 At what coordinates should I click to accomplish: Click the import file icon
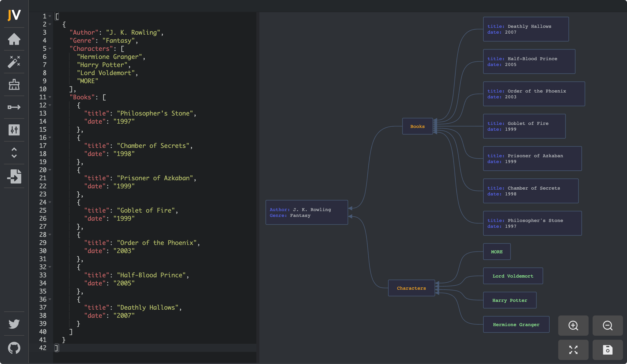(x=14, y=176)
